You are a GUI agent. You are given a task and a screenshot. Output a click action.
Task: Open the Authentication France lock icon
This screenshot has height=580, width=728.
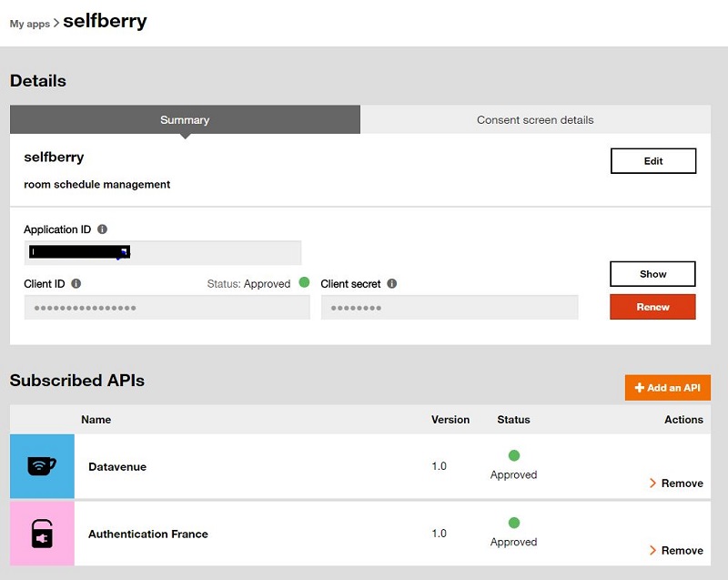[x=42, y=534]
